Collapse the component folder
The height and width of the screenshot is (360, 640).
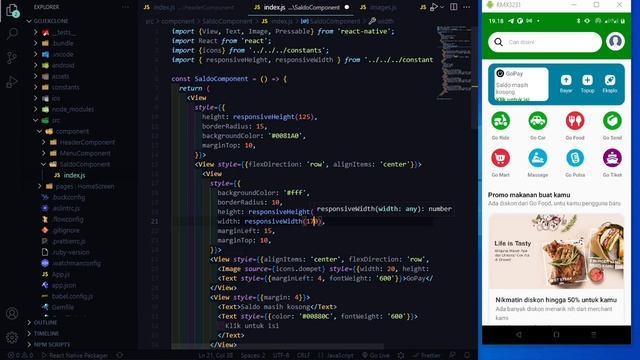[x=72, y=131]
